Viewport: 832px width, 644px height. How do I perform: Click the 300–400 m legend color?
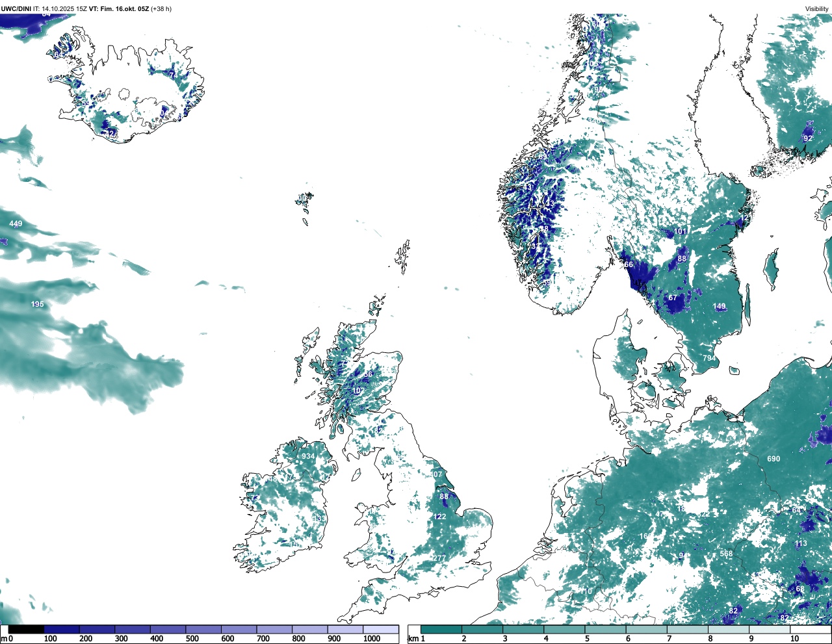(x=133, y=630)
